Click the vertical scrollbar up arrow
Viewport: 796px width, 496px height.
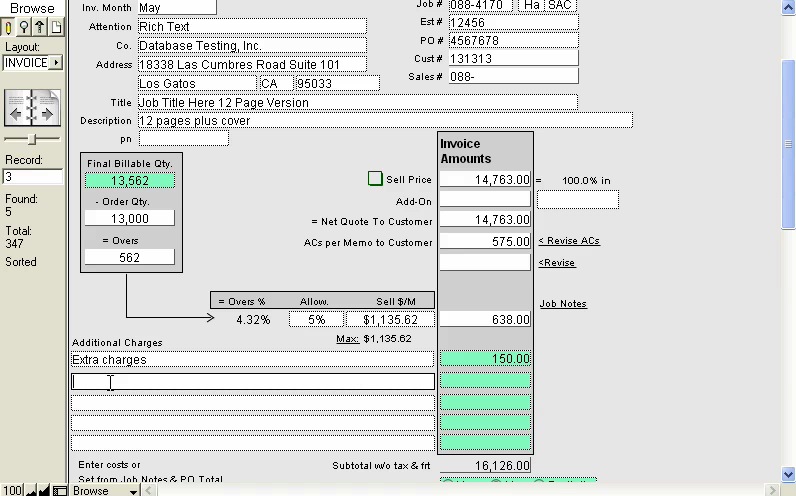point(788,6)
